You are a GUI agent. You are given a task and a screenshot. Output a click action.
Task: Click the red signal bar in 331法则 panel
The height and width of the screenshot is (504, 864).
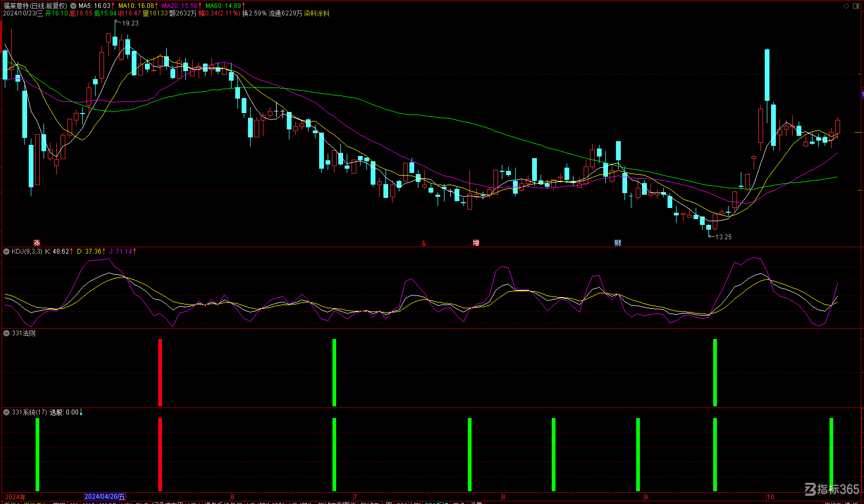[x=160, y=372]
